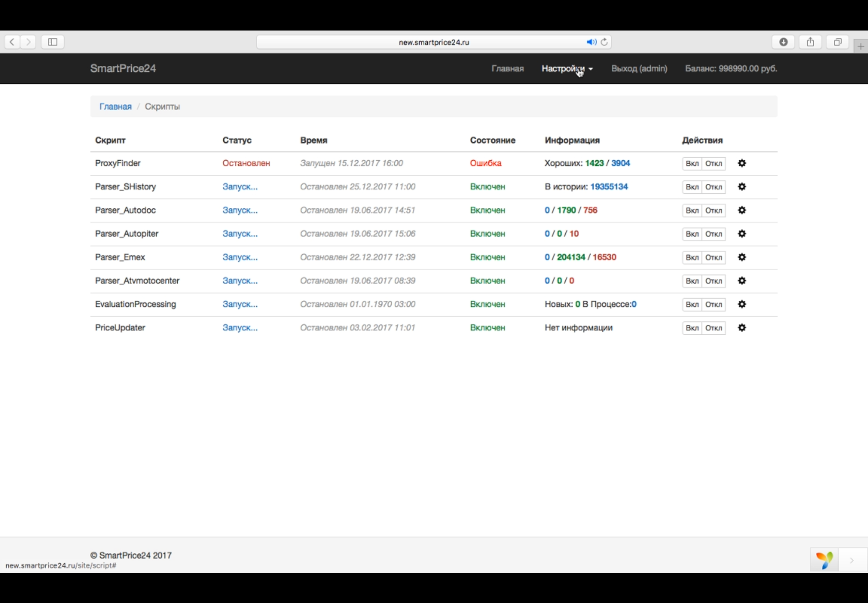868x603 pixels.
Task: Disable EvaluationProcessing using Откл button
Action: tap(714, 304)
